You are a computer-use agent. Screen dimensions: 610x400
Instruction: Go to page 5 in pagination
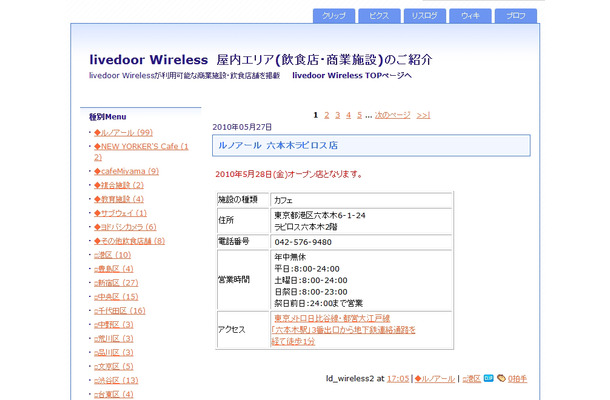coord(359,115)
